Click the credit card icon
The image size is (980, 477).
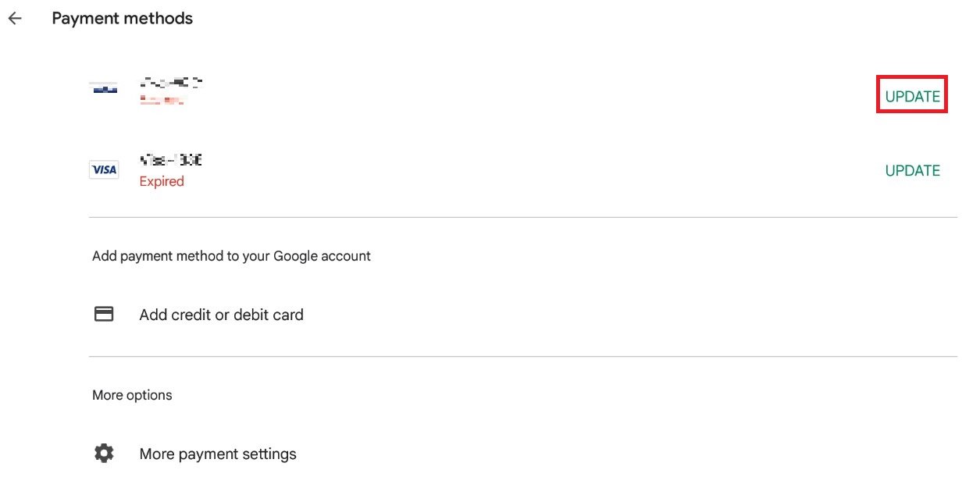point(104,315)
